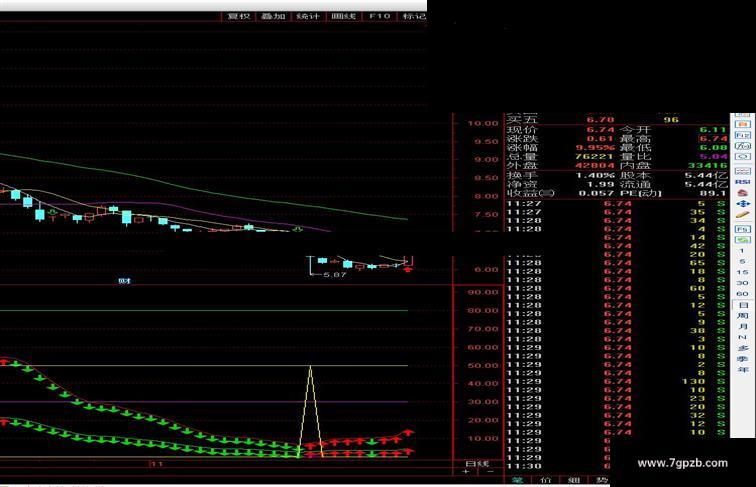
Task: Click the tick row with volume 130
Action: [x=616, y=381]
